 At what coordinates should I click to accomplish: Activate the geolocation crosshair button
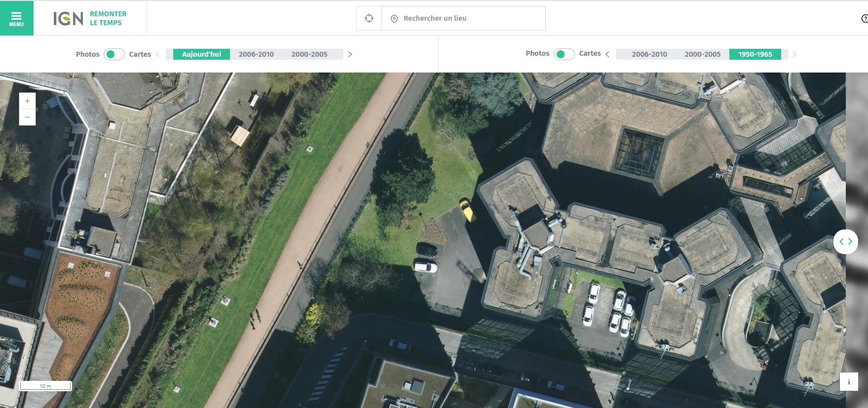click(369, 18)
